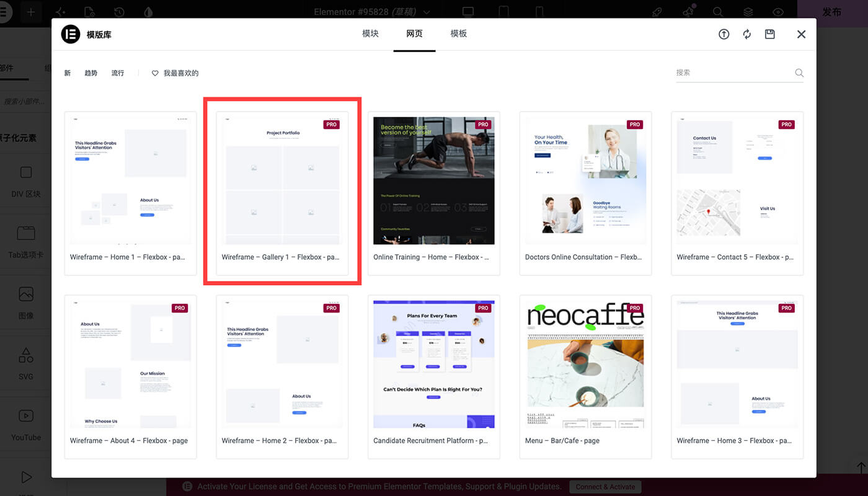Image resolution: width=868 pixels, height=496 pixels.
Task: Filter templates by 流行
Action: [x=118, y=73]
